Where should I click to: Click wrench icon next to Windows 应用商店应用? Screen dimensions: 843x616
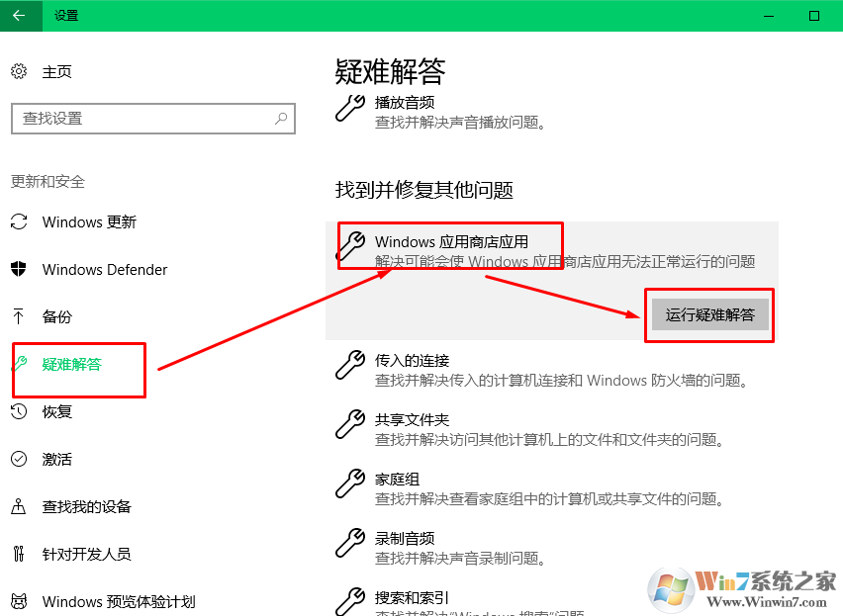[x=350, y=246]
